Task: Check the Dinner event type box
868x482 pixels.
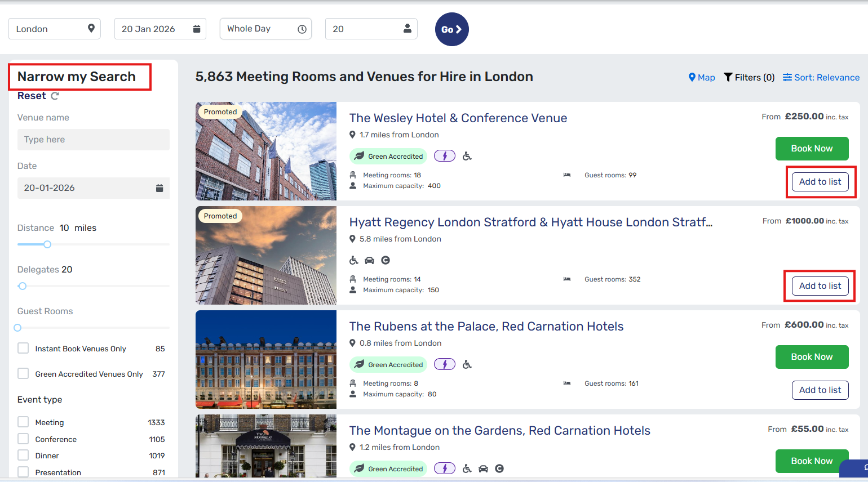Action: [x=23, y=455]
